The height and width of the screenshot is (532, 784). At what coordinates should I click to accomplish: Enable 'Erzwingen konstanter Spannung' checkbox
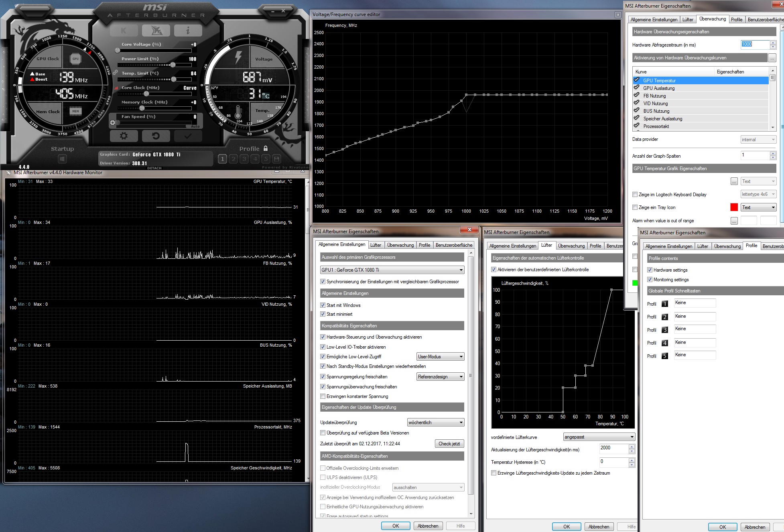point(323,396)
